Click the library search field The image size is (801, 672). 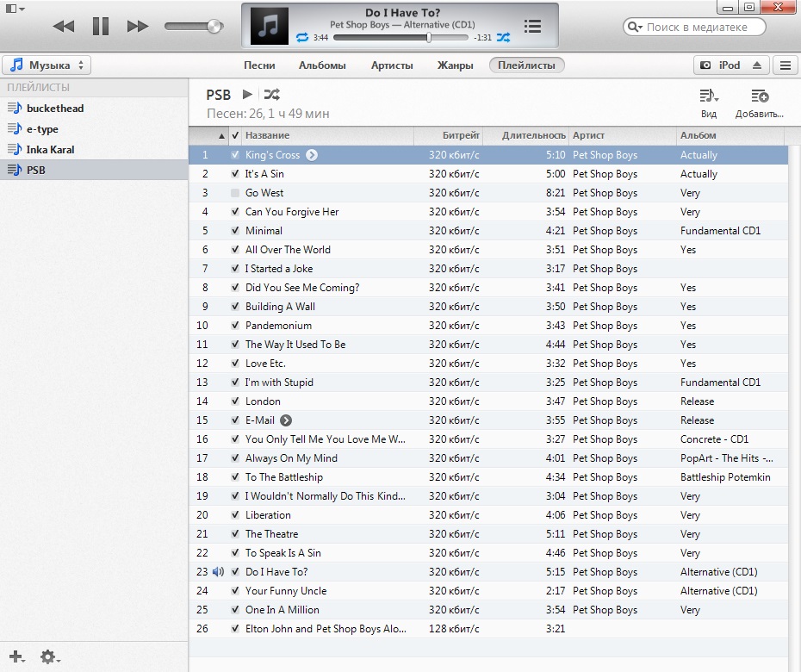pyautogui.click(x=695, y=27)
